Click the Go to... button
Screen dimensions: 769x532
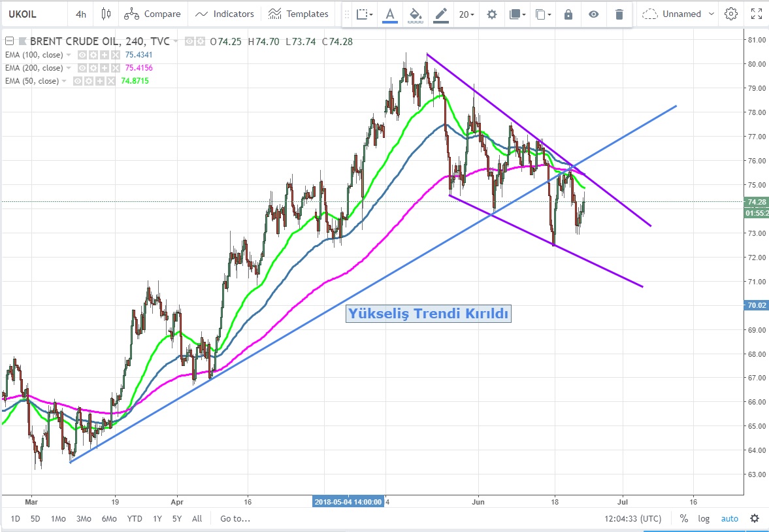pos(235,518)
